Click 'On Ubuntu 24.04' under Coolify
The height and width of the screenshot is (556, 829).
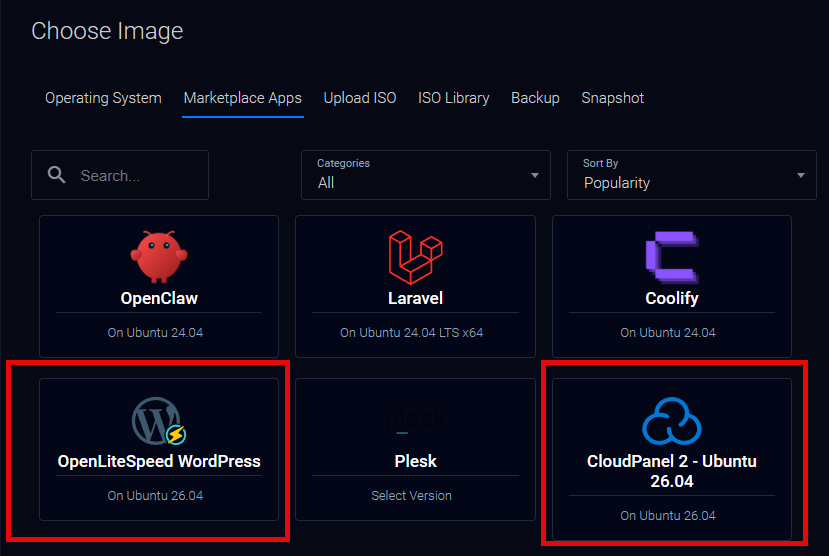[x=668, y=332]
